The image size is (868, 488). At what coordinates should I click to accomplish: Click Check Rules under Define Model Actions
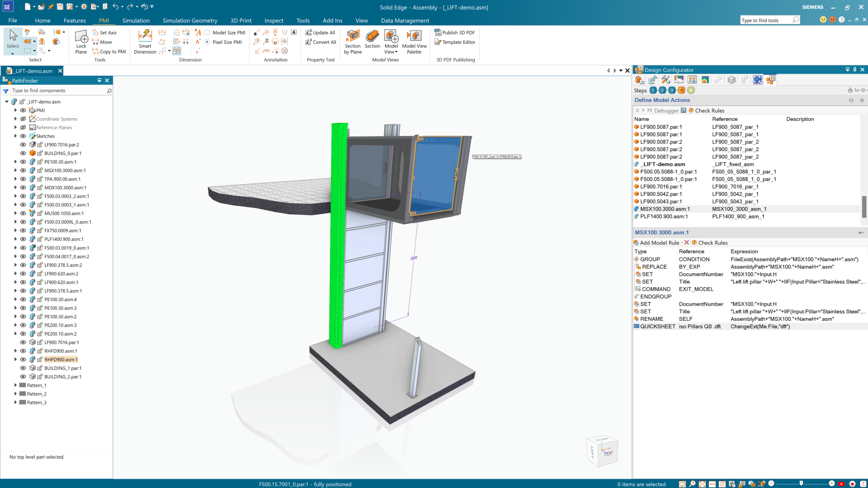(x=707, y=111)
